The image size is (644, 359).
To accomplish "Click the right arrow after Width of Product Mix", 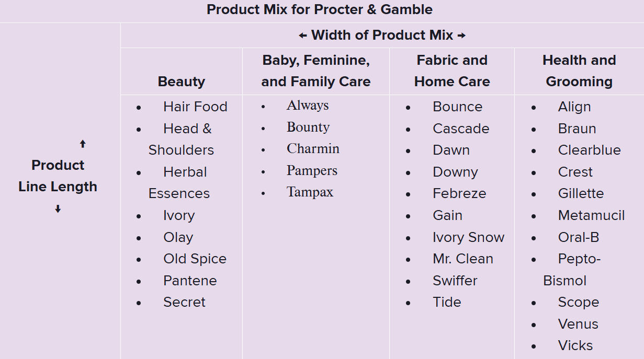I will [x=461, y=36].
